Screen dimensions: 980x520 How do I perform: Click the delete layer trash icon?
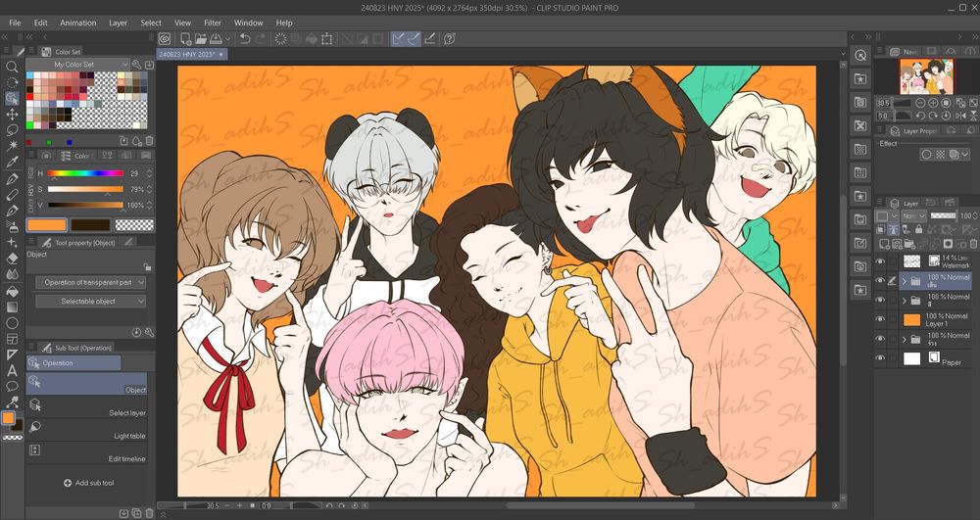pos(973,244)
